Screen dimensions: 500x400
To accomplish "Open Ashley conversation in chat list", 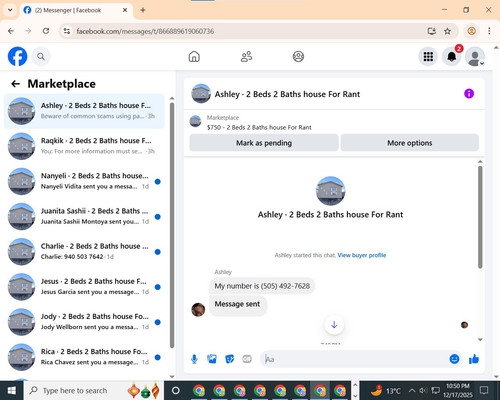I will point(84,111).
